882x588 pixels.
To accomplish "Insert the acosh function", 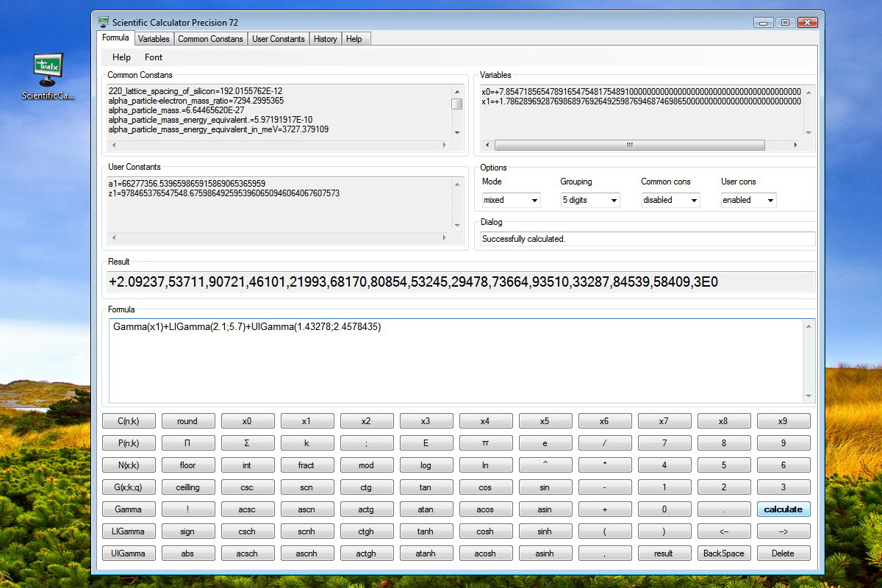I will pos(486,553).
